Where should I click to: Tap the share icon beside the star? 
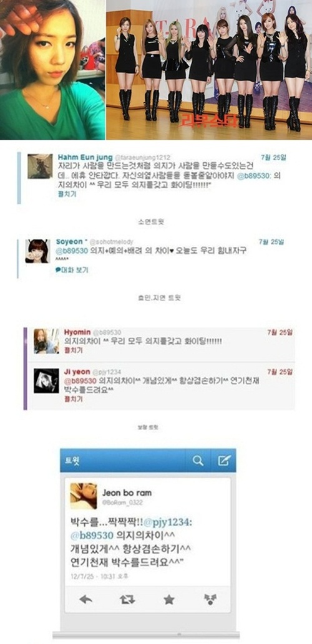click(x=210, y=600)
